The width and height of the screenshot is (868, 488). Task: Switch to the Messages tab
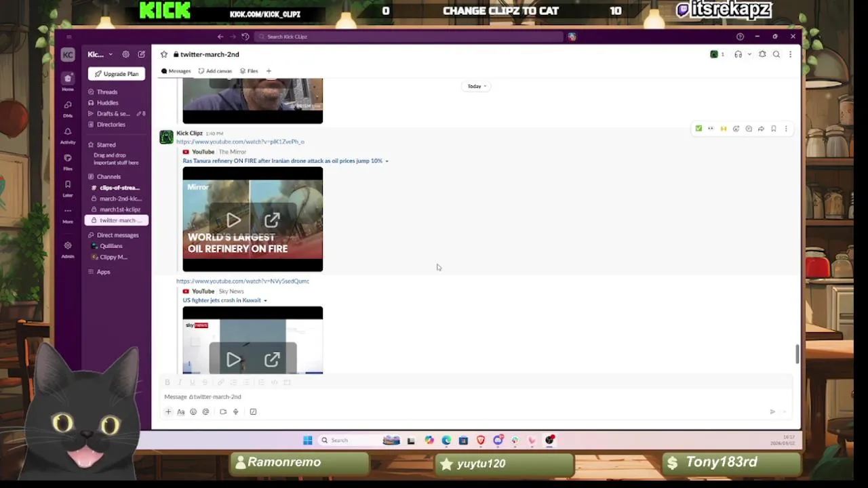(176, 71)
